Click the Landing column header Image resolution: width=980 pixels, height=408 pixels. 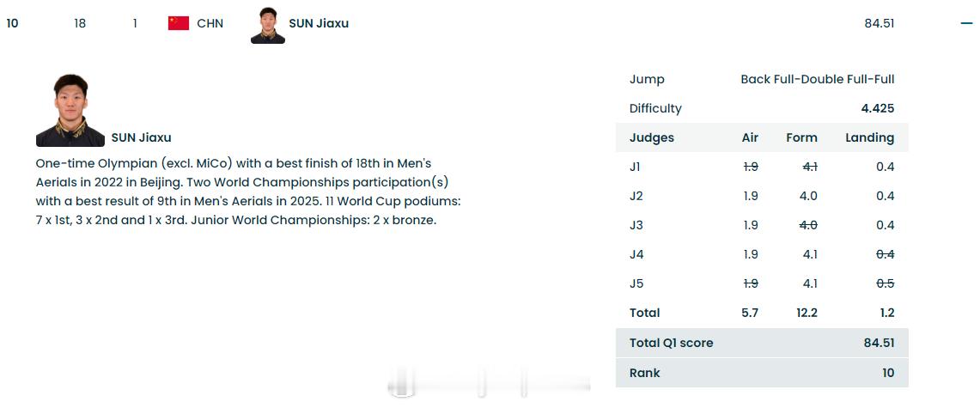870,138
